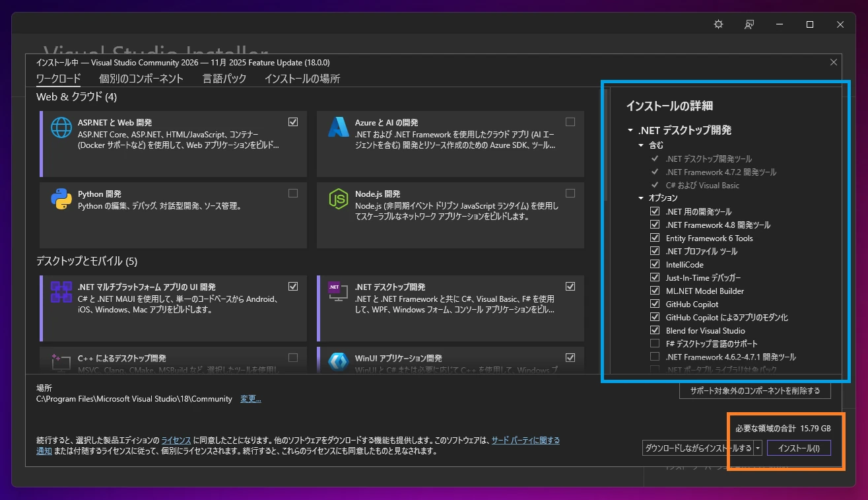Viewport: 868px width, 500px height.
Task: Uncheck the ASP.NET と Web 開発 workload
Action: 292,122
